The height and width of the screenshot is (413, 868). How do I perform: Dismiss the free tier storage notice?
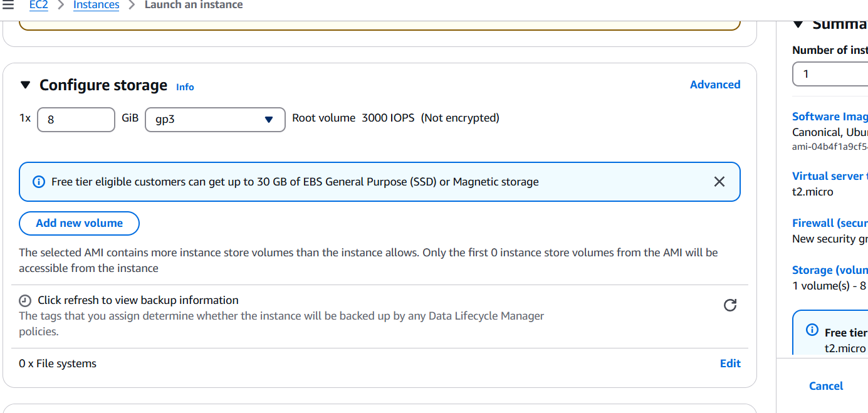(x=719, y=182)
